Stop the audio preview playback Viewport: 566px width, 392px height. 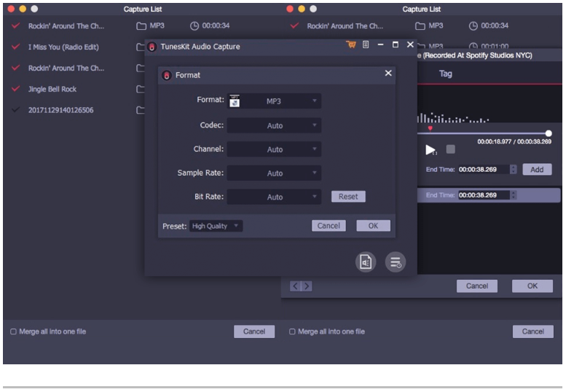tap(450, 149)
